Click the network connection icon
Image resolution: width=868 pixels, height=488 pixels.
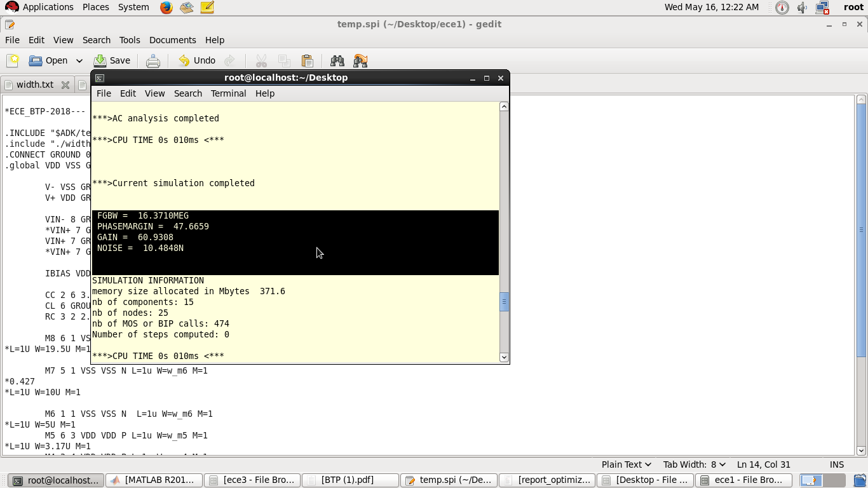click(822, 7)
